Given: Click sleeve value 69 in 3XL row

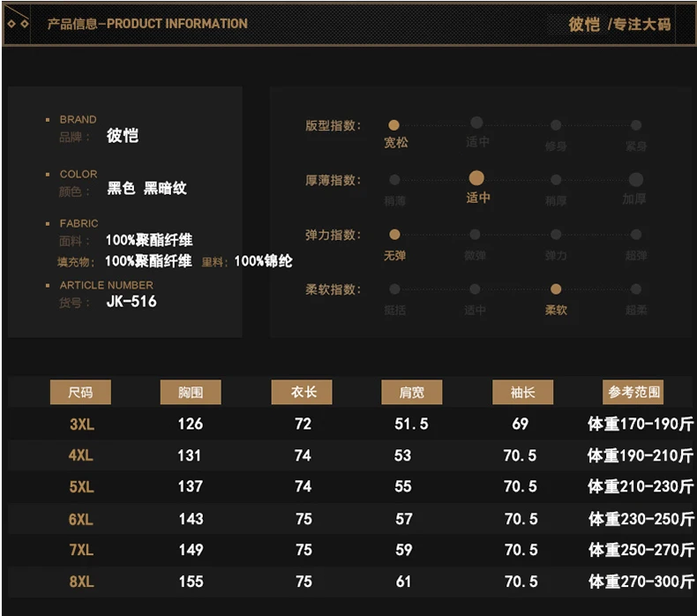Looking at the screenshot, I should [x=521, y=424].
